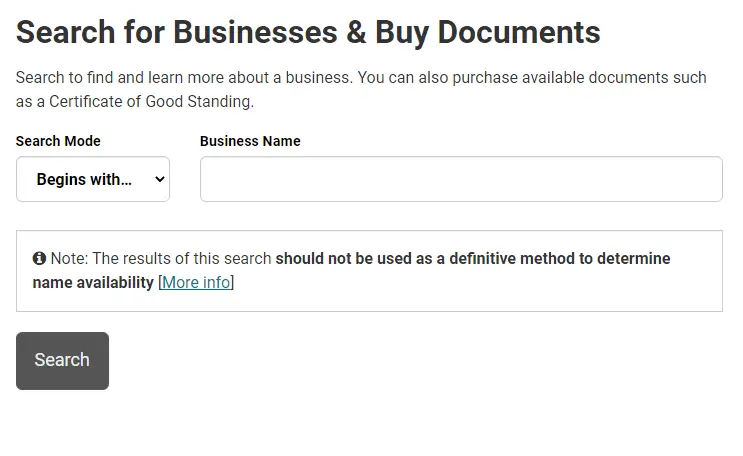This screenshot has width=743, height=456.
Task: Select the 'Begins with...' text in selector
Action: [84, 179]
